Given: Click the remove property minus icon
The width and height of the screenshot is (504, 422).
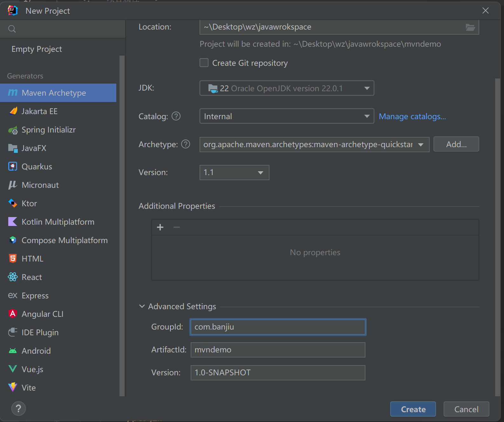Looking at the screenshot, I should [177, 227].
